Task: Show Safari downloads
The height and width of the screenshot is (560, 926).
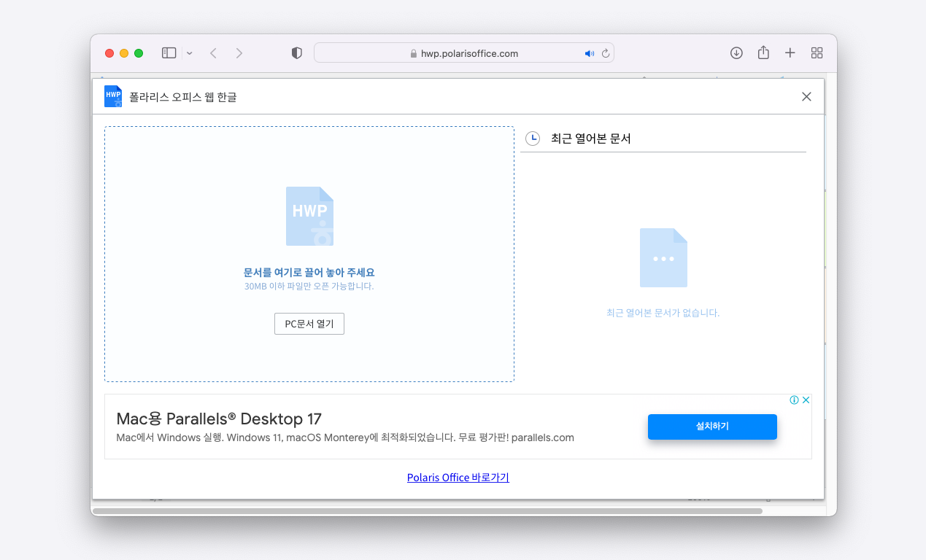Action: (x=736, y=52)
